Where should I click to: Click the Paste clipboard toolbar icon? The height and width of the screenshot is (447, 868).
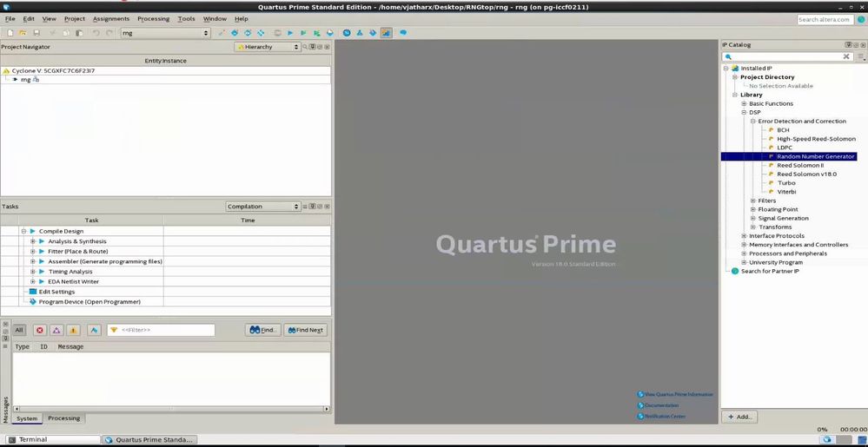tap(78, 33)
